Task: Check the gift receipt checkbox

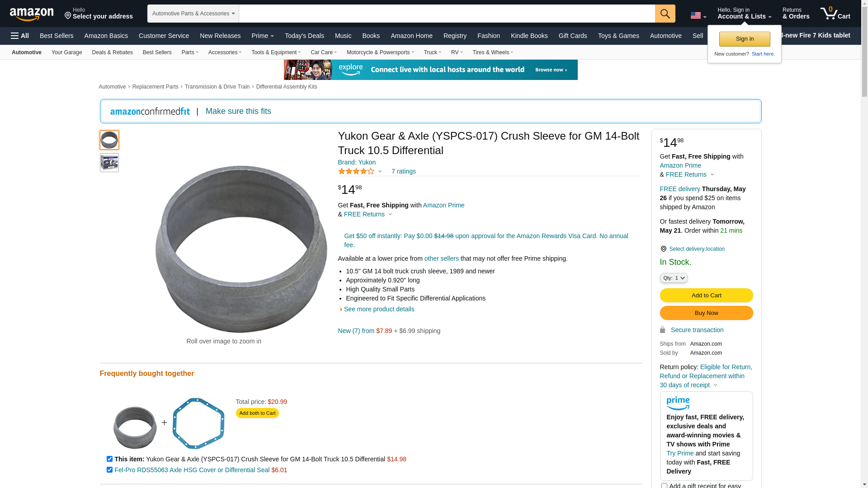Action: (664, 486)
